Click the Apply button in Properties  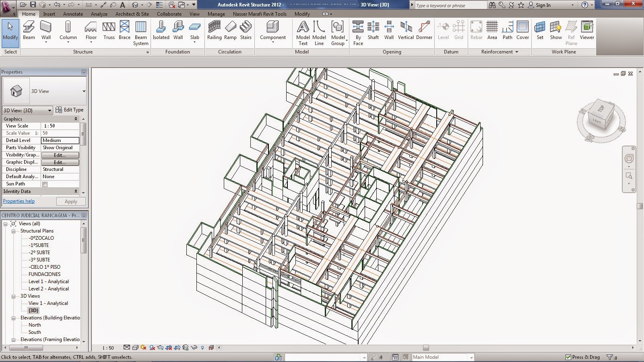click(70, 201)
